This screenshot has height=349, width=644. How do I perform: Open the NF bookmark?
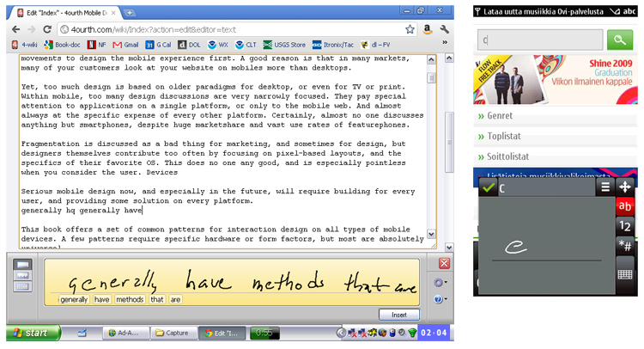[x=97, y=45]
